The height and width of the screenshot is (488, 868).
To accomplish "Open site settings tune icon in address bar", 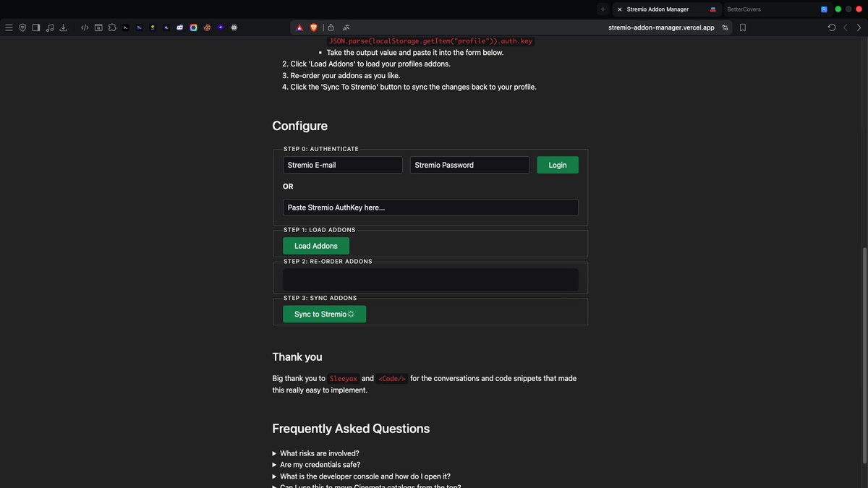I will coord(725,27).
